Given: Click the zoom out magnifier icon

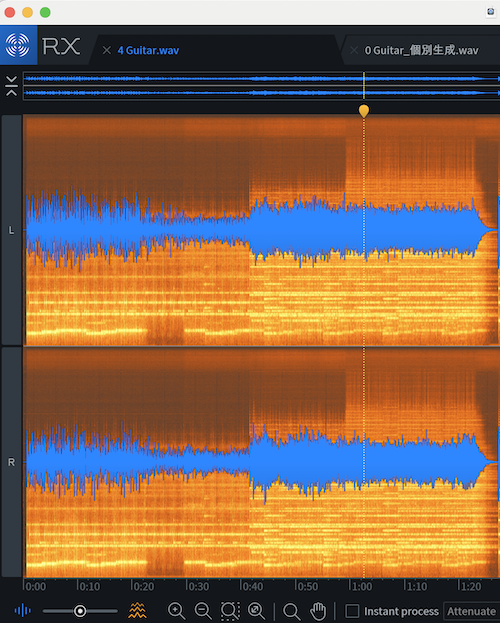Looking at the screenshot, I should tap(203, 611).
